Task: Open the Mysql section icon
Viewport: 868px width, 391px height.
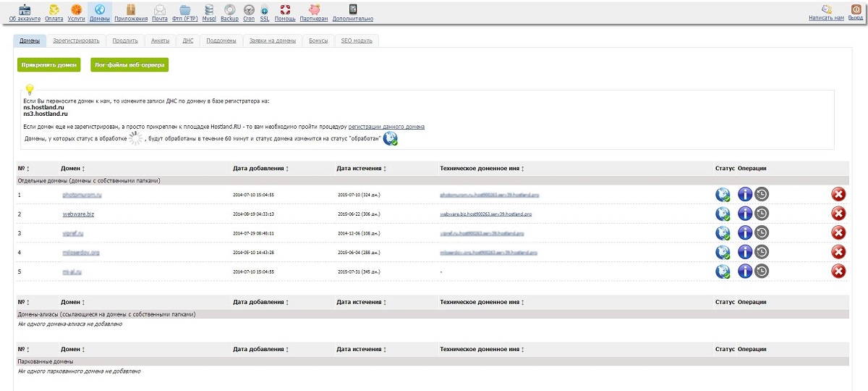Action: (209, 10)
